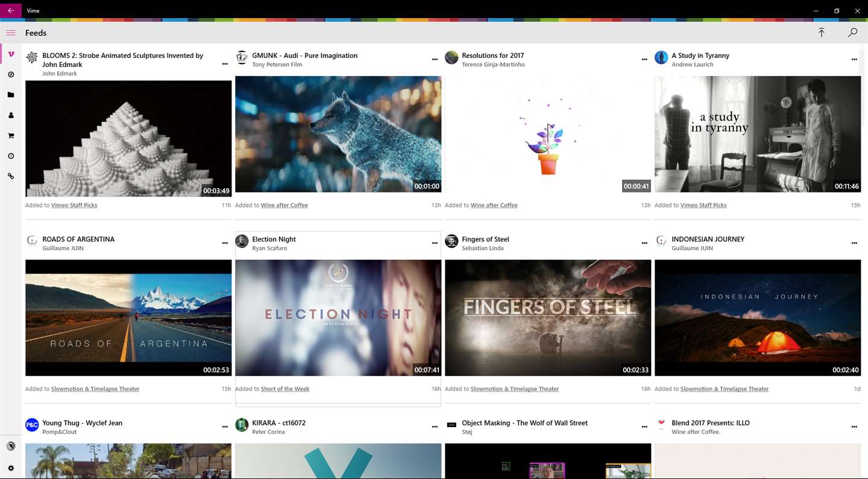Open the shopping cart icon in sidebar
The image size is (868, 479).
[11, 136]
